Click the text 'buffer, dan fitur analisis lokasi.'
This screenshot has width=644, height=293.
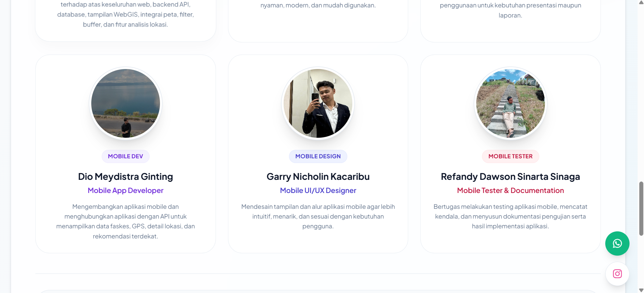(x=126, y=25)
